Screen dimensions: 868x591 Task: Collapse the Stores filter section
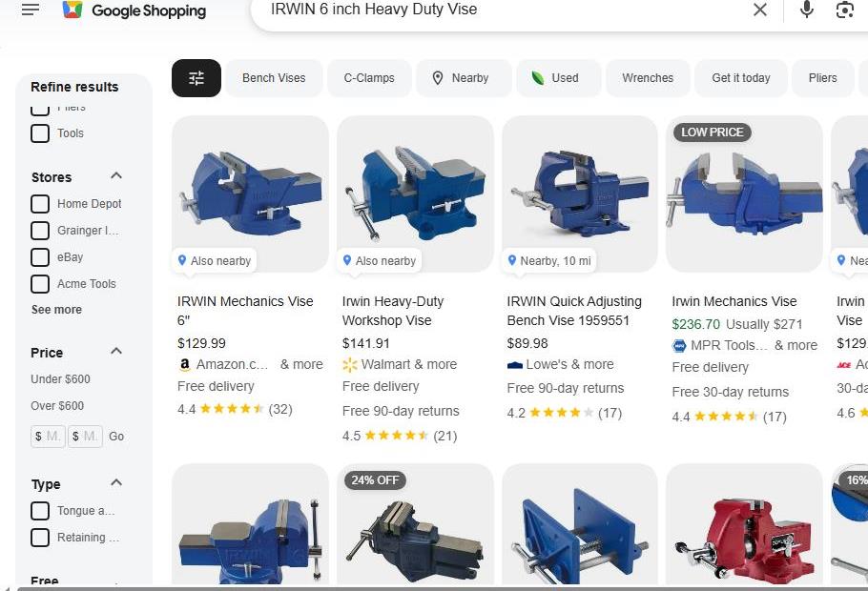116,176
